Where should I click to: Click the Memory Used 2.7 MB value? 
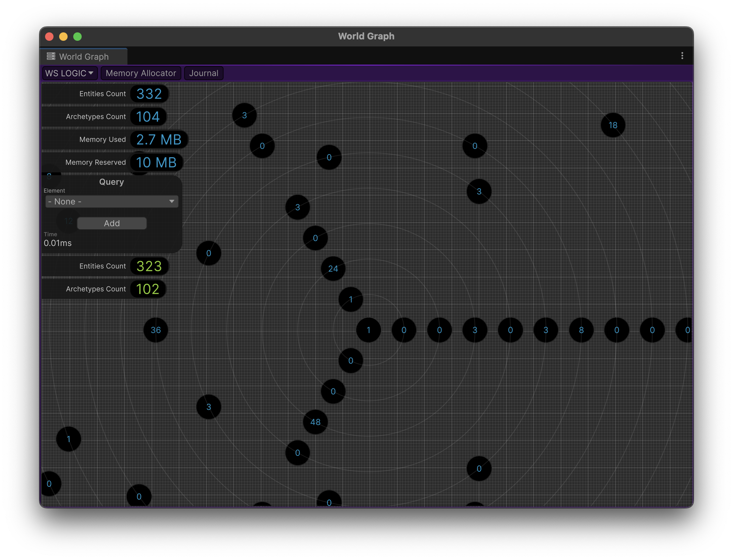pyautogui.click(x=158, y=140)
